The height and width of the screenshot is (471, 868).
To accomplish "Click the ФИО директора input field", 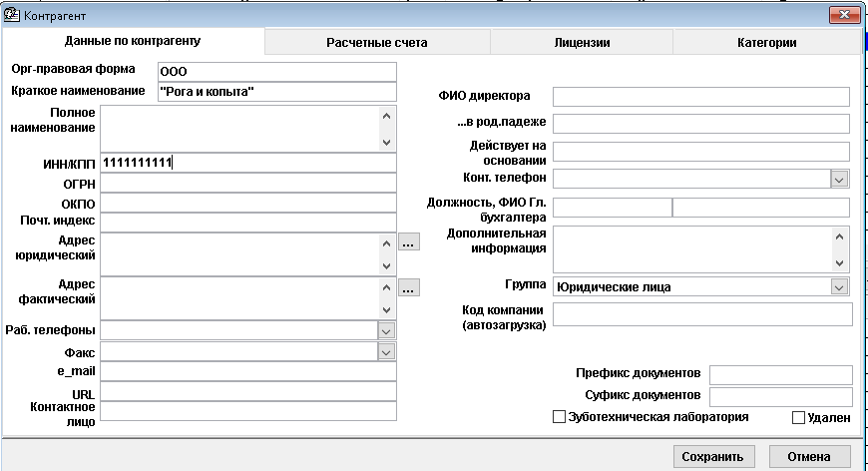I will pos(700,97).
